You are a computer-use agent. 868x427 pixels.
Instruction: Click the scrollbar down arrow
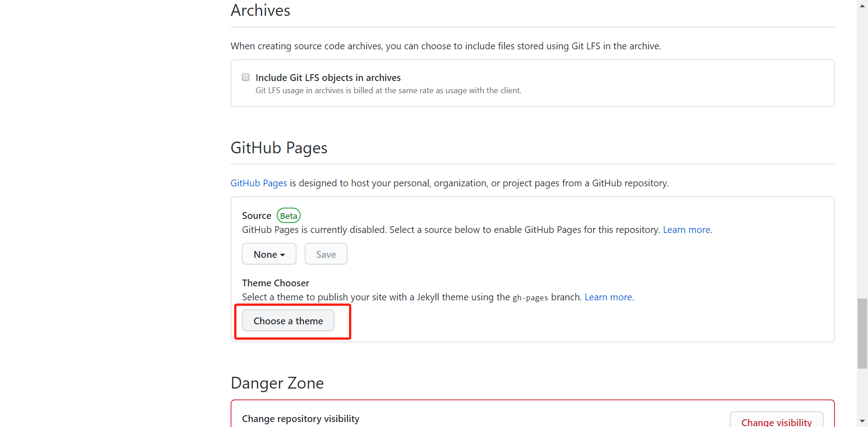point(862,422)
